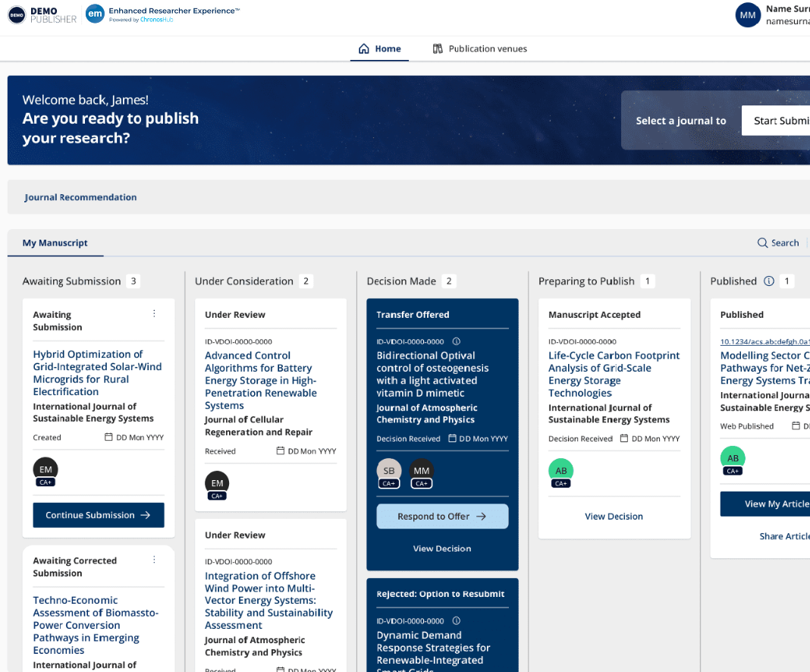This screenshot has height=672, width=810.
Task: Open the 10.1234/acs DOI link
Action: point(765,341)
